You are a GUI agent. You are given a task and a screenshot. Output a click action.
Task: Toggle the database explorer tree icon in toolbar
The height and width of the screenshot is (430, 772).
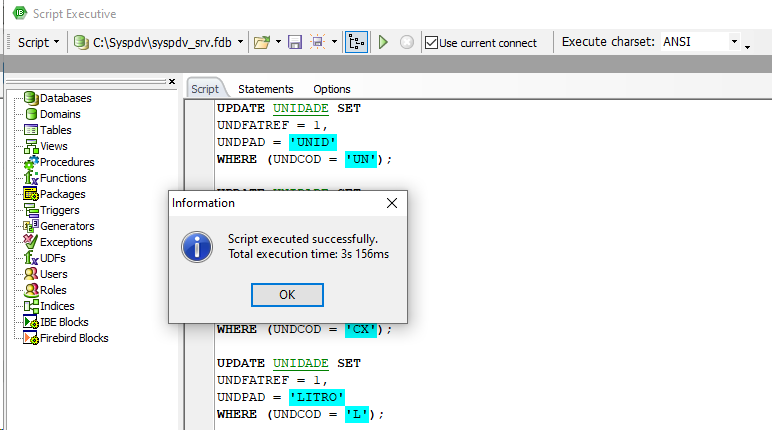pos(356,42)
